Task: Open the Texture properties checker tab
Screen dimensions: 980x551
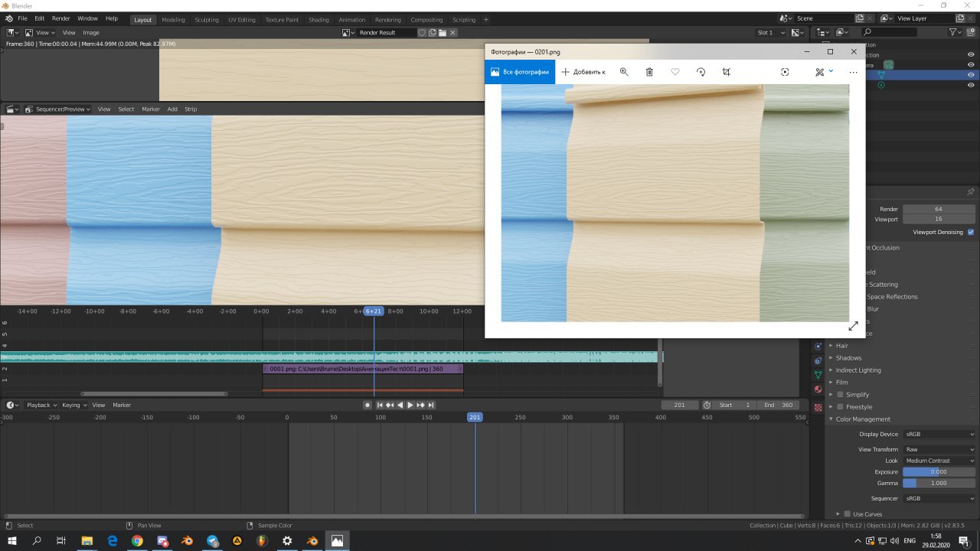Action: tap(818, 407)
